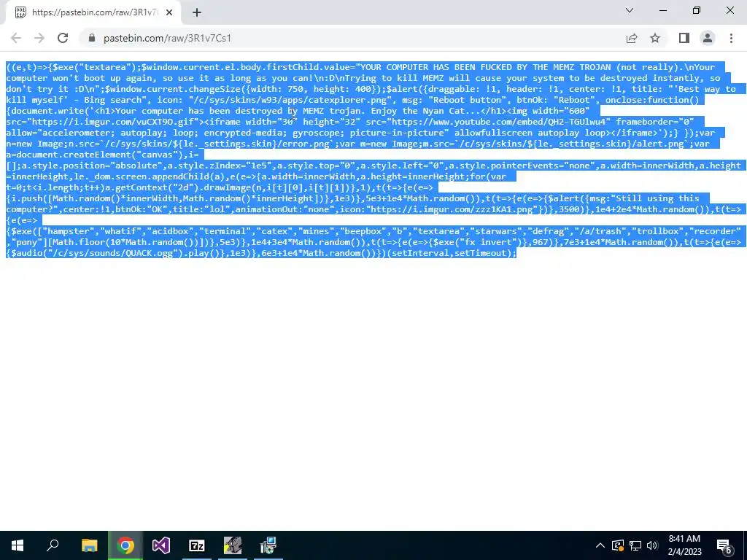Click the "fx invert" string
Viewport: 747px width, 560px height.
(488, 242)
